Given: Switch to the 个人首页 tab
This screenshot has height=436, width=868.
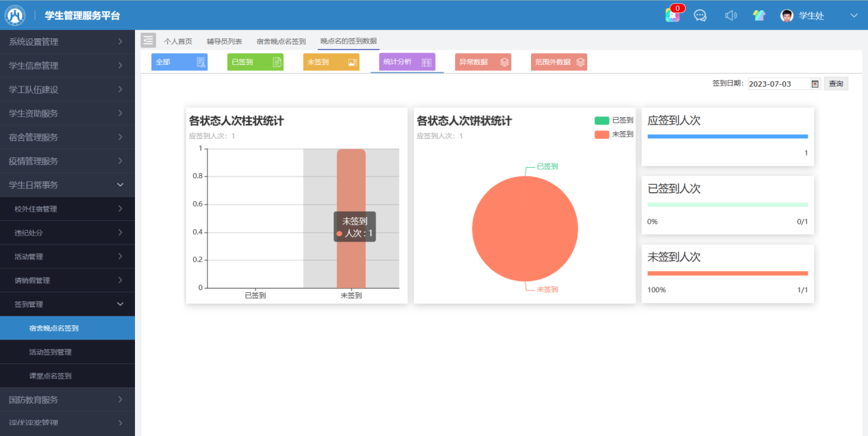Looking at the screenshot, I should tap(178, 42).
